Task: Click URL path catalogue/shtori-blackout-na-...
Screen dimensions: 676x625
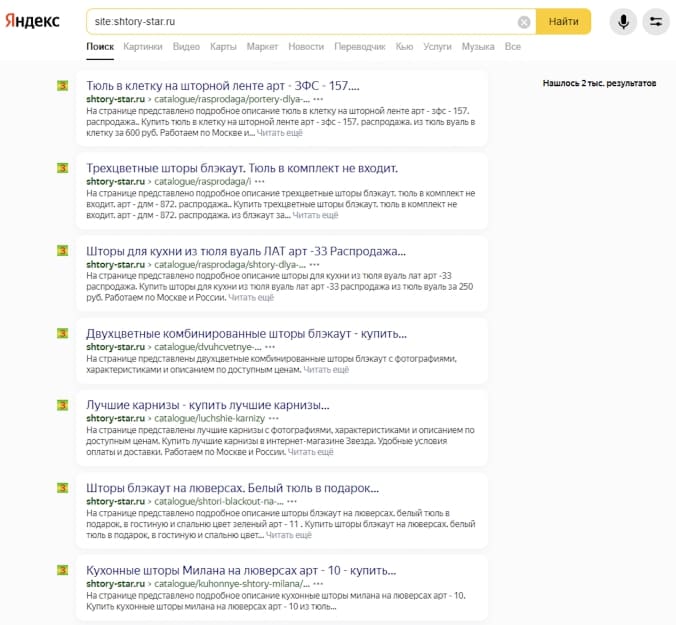Action: click(x=219, y=501)
